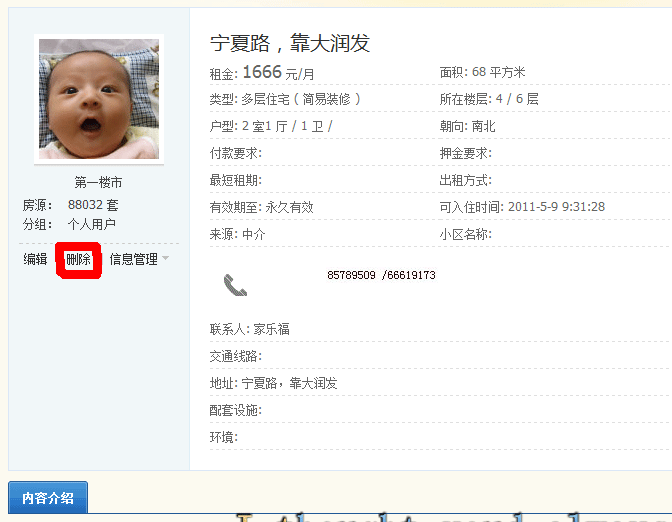This screenshot has height=522, width=672.
Task: Click move-in time 2011-5-9 9:31:28
Action: click(556, 207)
